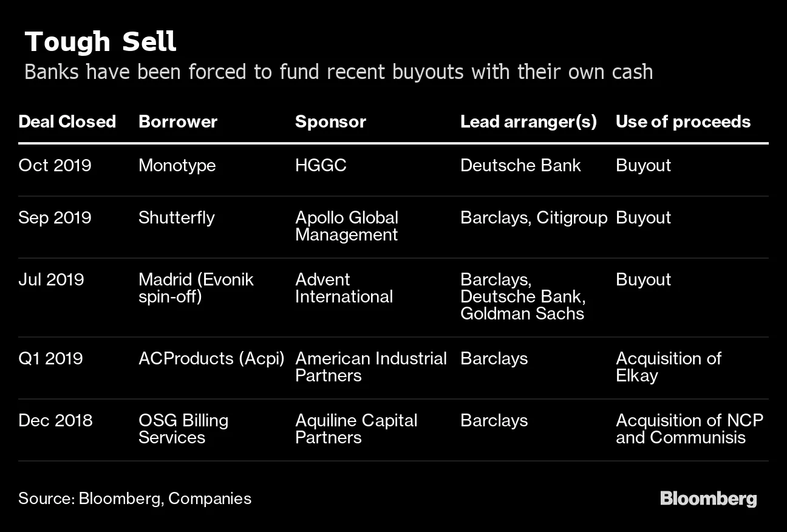The image size is (787, 532).
Task: Click the "Tough Sell" title
Action: [101, 43]
